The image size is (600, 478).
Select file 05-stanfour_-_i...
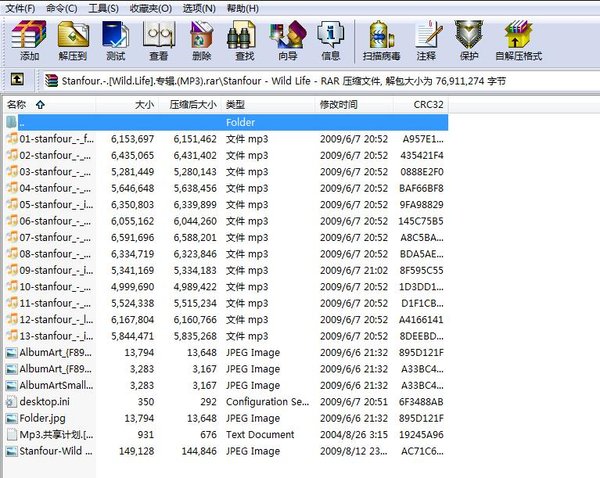click(56, 204)
